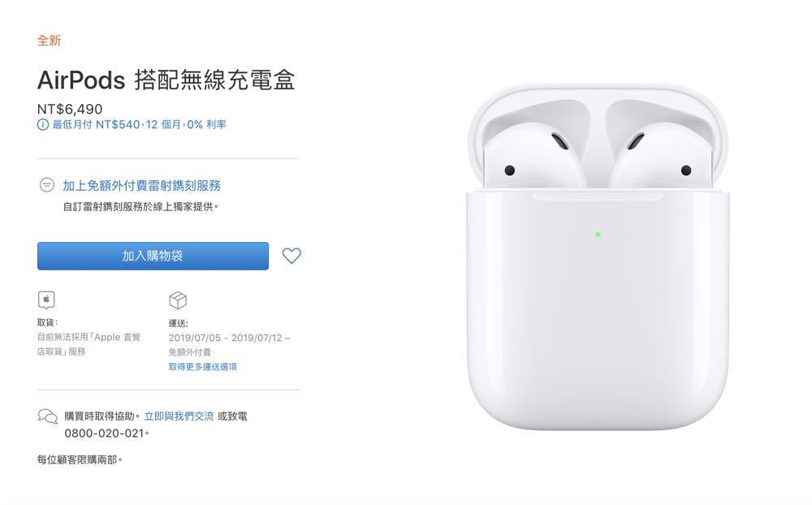Open 取得更多運送選項 link
The width and height of the screenshot is (812, 505).
tap(202, 367)
